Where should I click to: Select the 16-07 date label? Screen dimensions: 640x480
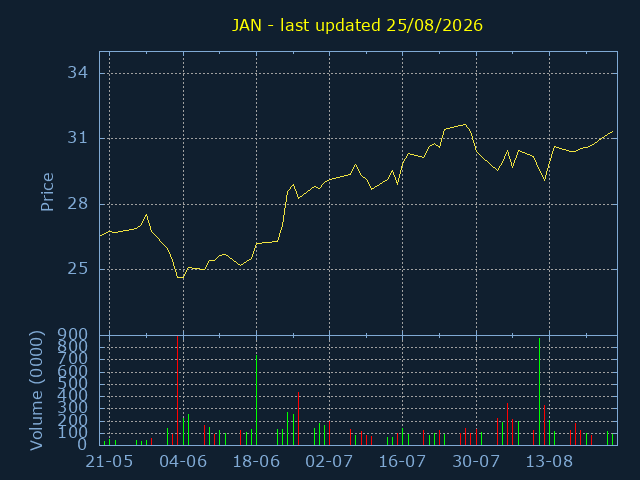[x=402, y=462]
